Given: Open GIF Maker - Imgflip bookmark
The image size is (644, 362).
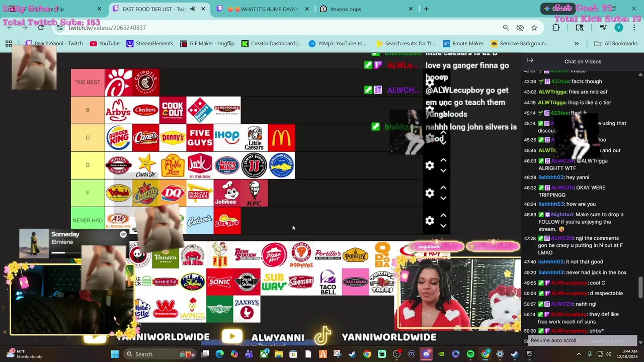Looking at the screenshot, I should pyautogui.click(x=207, y=44).
